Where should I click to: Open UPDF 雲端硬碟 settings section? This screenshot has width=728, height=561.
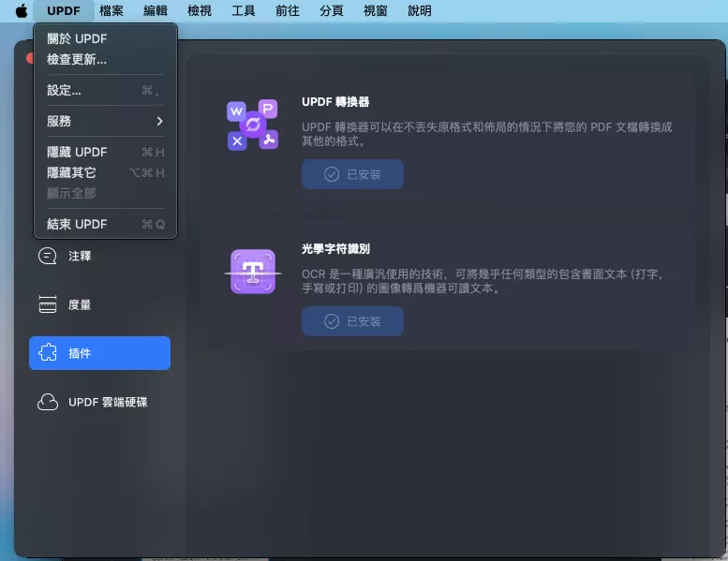(99, 402)
